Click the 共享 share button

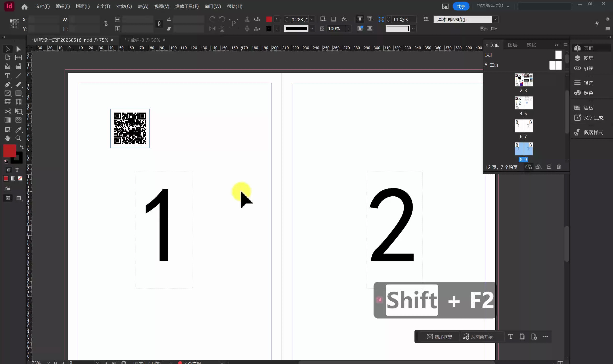click(461, 6)
